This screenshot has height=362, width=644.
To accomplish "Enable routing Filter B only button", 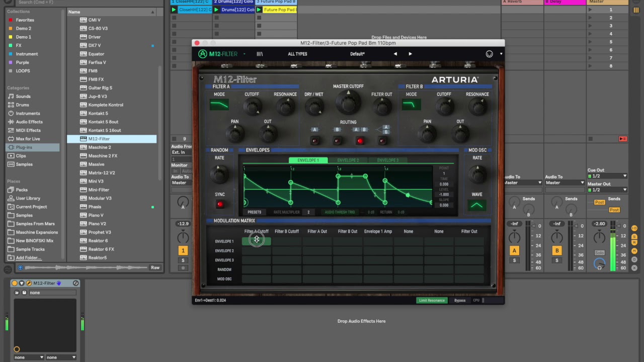I will 337,141.
